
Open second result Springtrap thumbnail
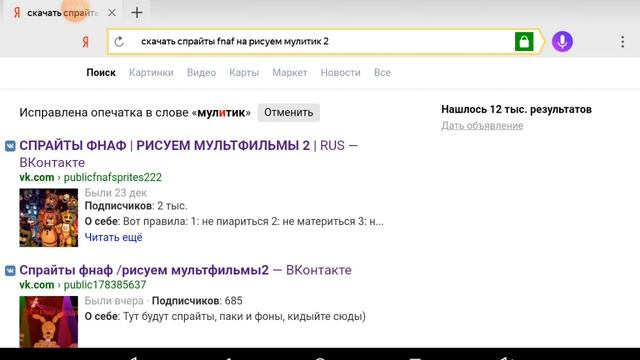point(49,322)
